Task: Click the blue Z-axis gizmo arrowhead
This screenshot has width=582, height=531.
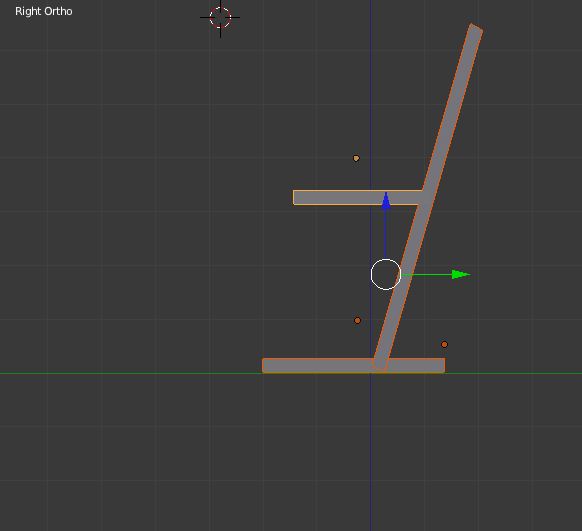Action: [x=386, y=200]
